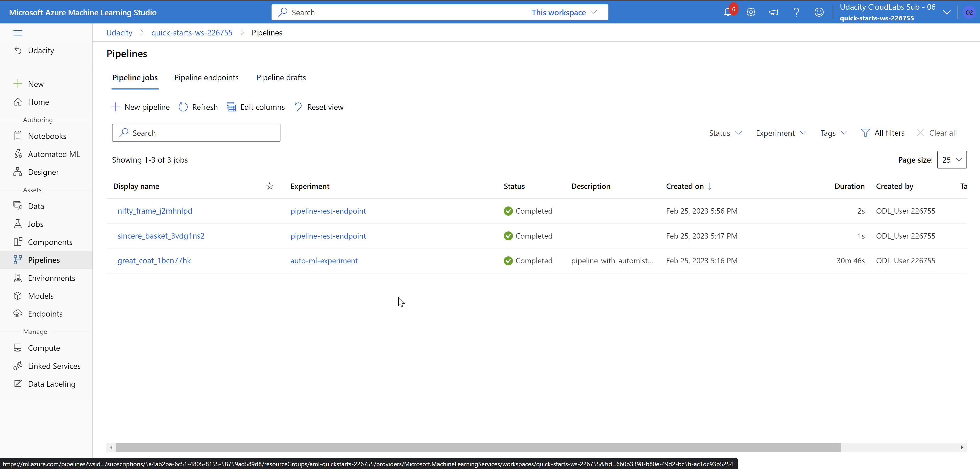The image size is (980, 469).
Task: Open the Status filter dropdown
Action: [x=725, y=133]
